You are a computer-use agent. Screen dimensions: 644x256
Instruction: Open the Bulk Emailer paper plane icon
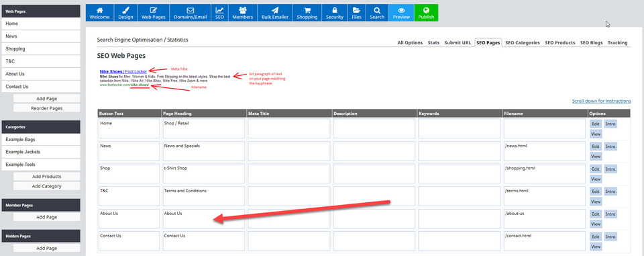click(275, 10)
